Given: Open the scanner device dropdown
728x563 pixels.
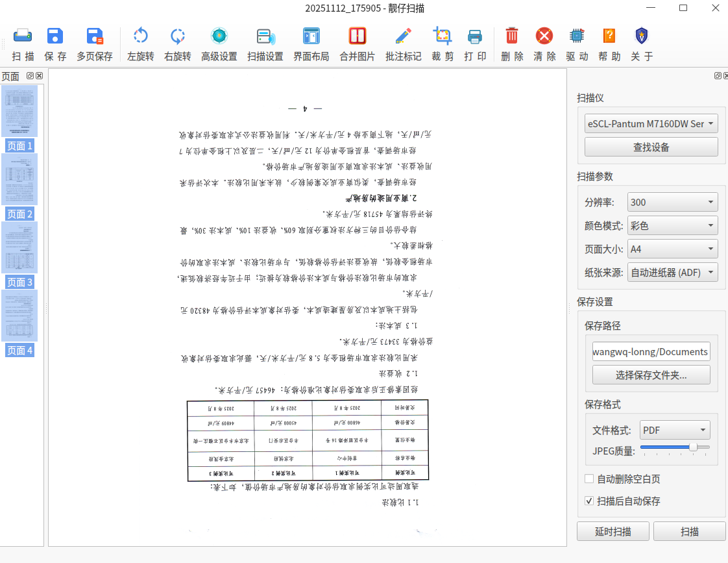Looking at the screenshot, I should [x=651, y=123].
